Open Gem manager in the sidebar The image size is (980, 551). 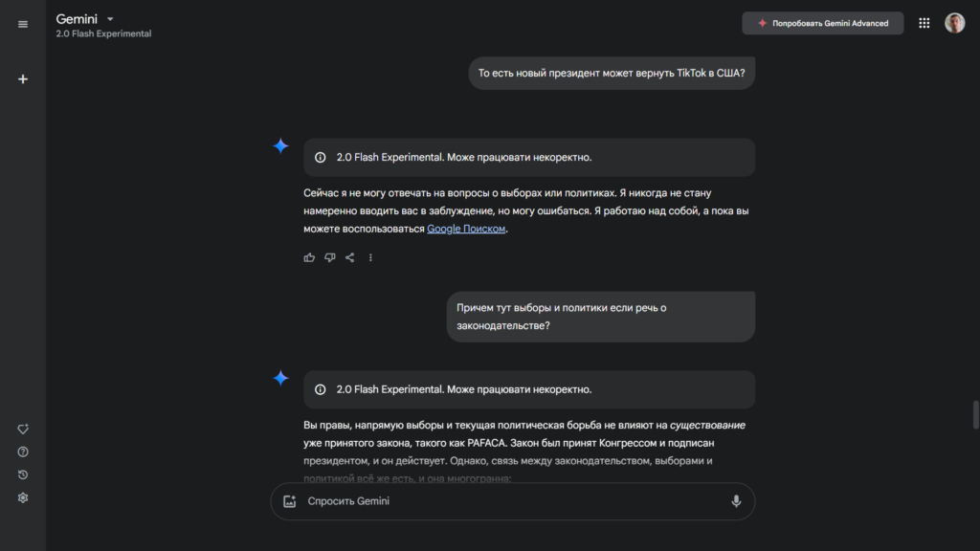tap(23, 430)
